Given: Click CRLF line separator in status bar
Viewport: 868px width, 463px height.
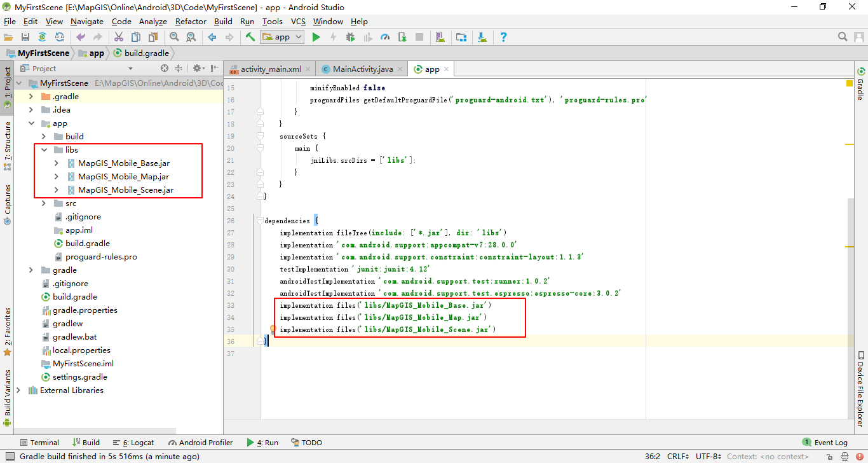Looking at the screenshot, I should click(x=677, y=456).
